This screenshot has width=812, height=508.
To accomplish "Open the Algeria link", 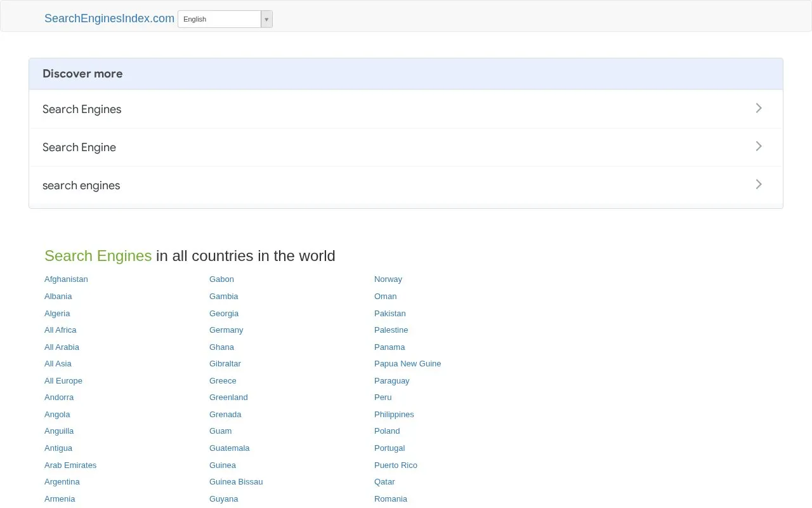I will click(57, 314).
